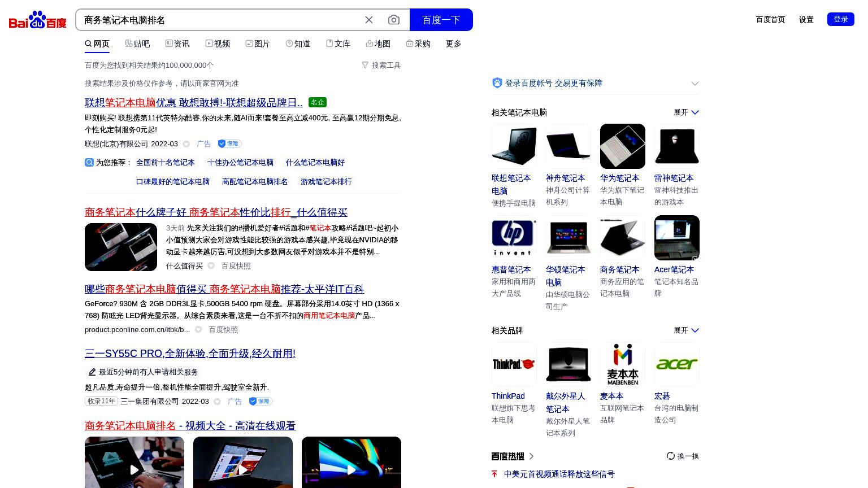Viewport: 868px width, 488px height.
Task: Click the 戴尔外星人 brand image
Action: pos(568,364)
